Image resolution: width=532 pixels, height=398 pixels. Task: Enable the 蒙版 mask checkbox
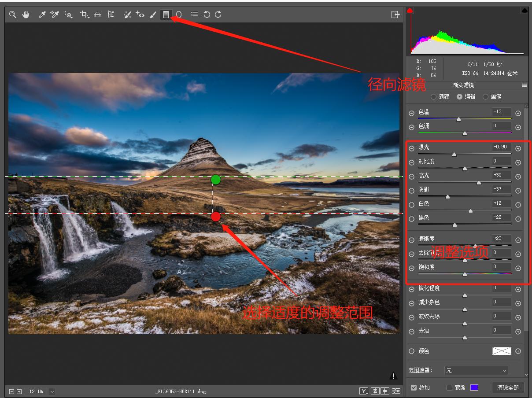pos(449,387)
